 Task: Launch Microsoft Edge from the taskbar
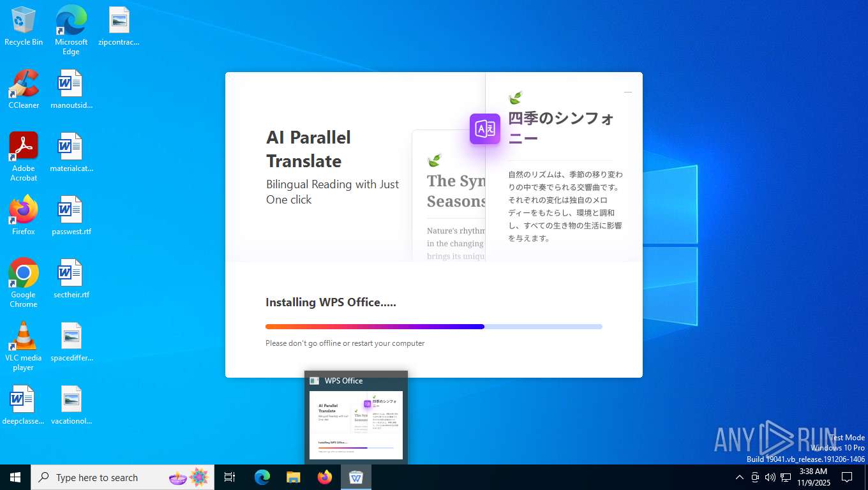coord(262,477)
